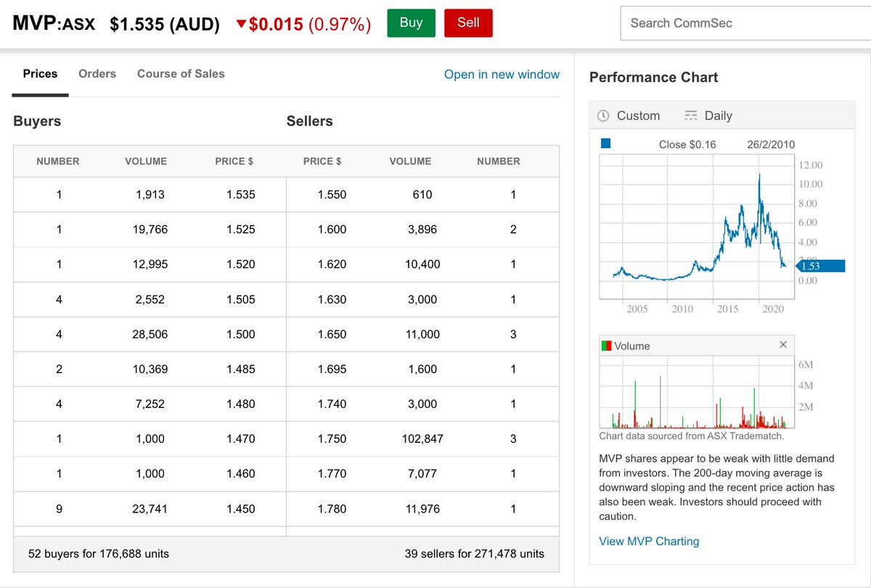Screen dimensions: 871x588
Task: Open the View MVP Charting link
Action: [649, 541]
